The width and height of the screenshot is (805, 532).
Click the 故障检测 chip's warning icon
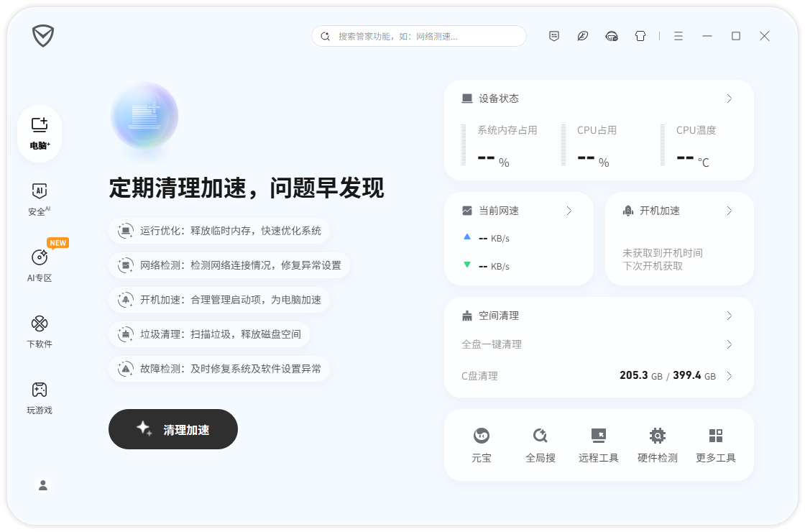point(125,369)
